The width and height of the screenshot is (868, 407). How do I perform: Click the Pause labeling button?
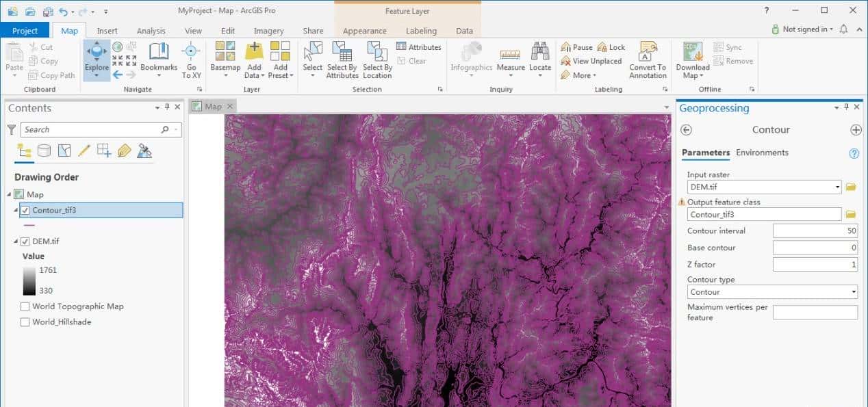[576, 47]
